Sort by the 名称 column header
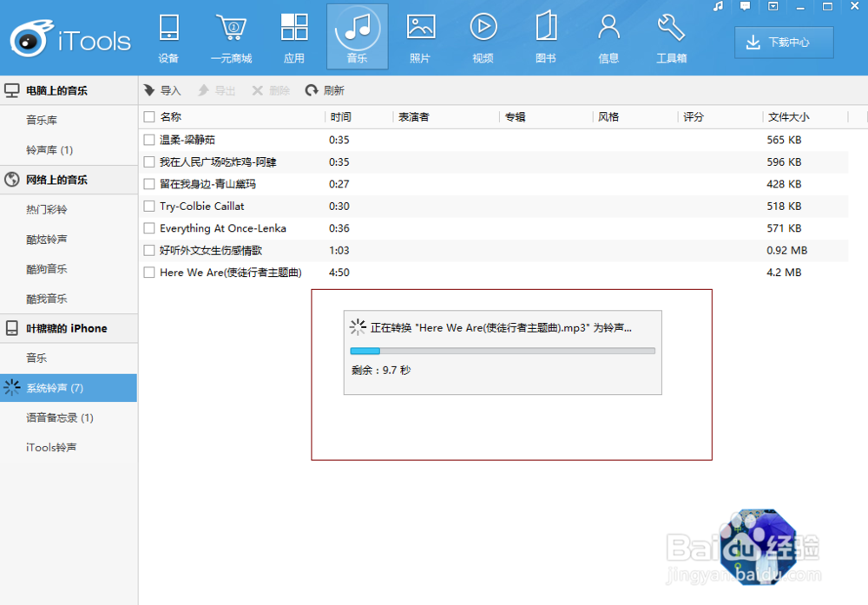 click(x=170, y=117)
